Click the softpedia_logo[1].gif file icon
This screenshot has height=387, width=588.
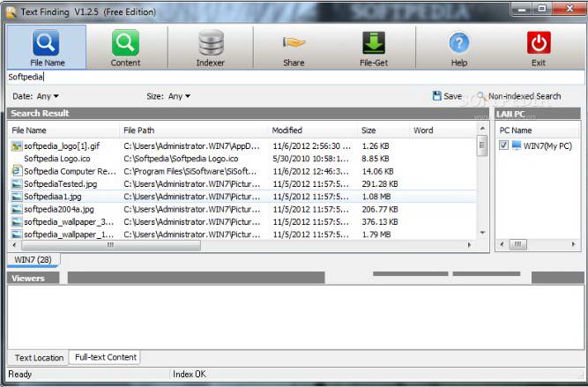click(17, 145)
